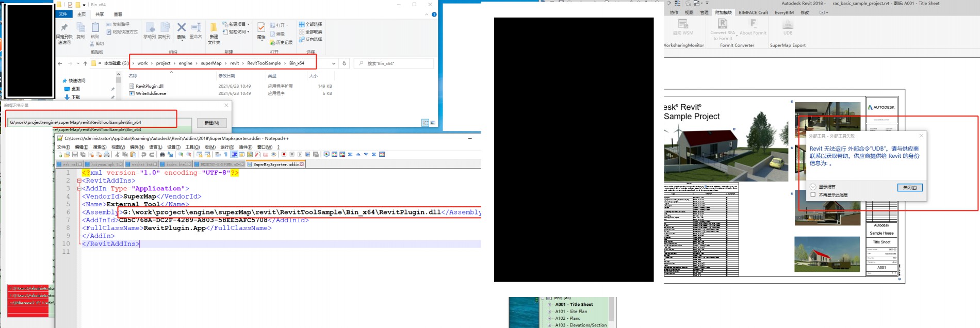Click the New file icon in Notepad++ toolbar

[x=59, y=154]
